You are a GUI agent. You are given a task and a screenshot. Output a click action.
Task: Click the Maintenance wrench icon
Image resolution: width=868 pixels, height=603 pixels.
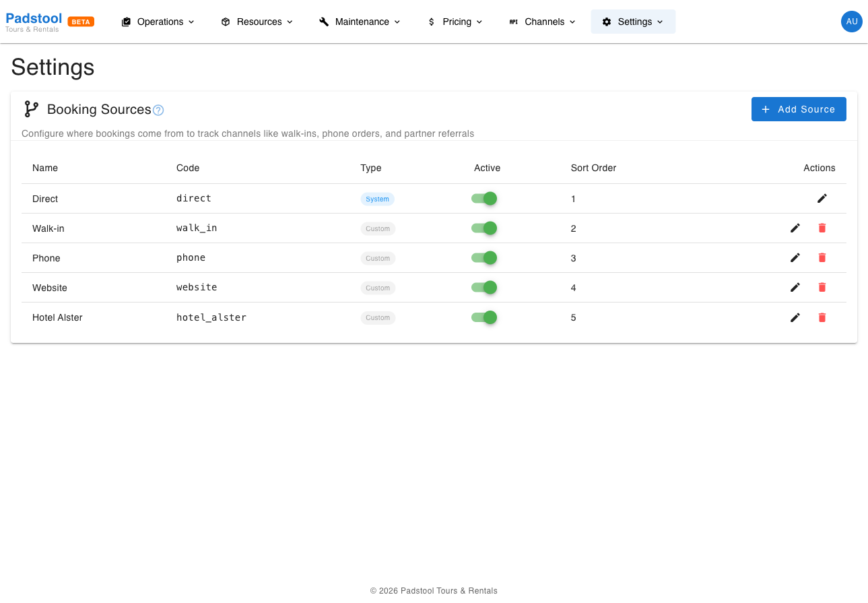pos(324,22)
